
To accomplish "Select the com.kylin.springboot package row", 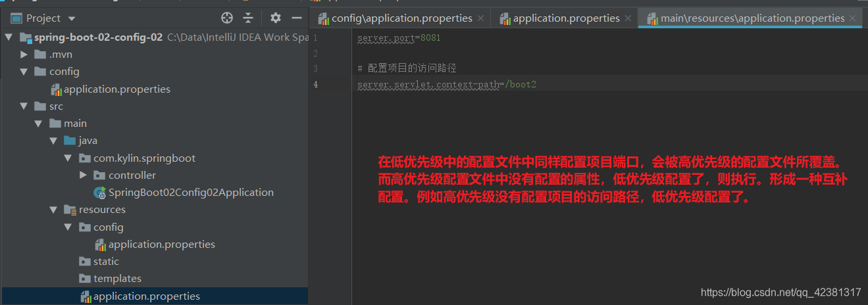I will [154, 158].
